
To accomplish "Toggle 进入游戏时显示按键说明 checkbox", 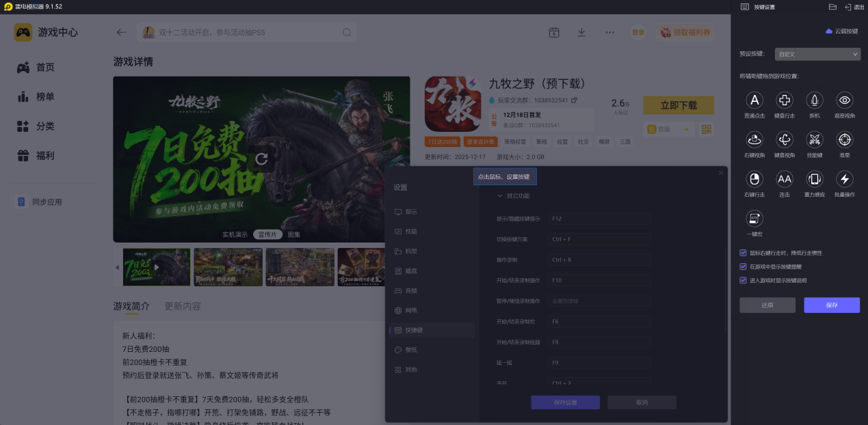I will (x=744, y=280).
